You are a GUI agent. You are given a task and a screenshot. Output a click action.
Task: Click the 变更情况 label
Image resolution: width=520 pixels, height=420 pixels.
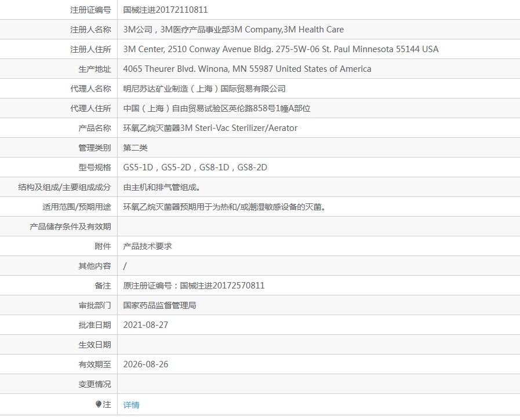[x=94, y=384]
